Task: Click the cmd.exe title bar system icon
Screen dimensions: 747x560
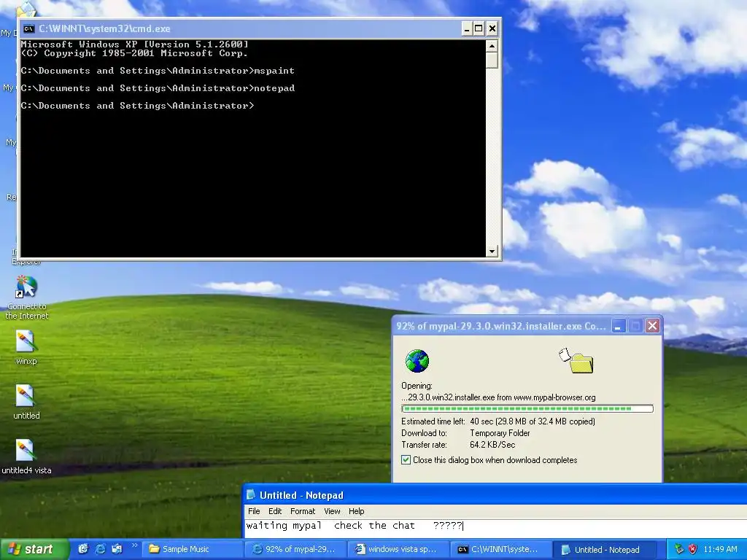Action: (29, 28)
